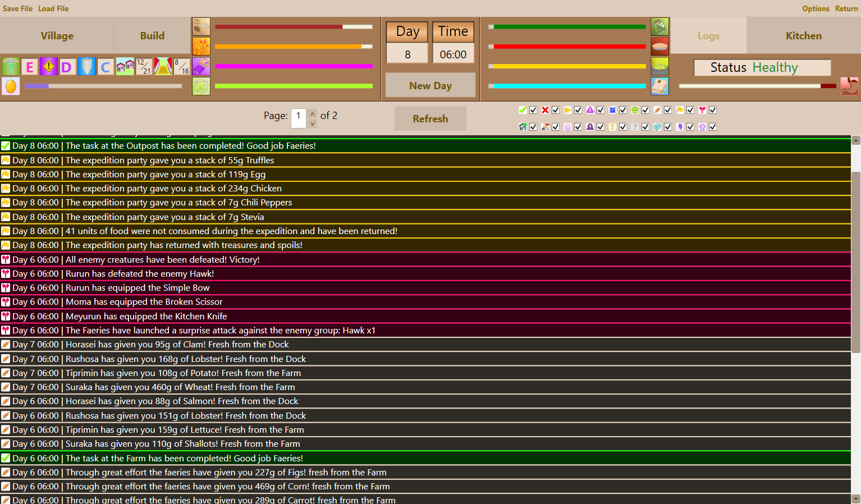Select the caduceus health icon
The width and height of the screenshot is (861, 504).
coord(11,66)
